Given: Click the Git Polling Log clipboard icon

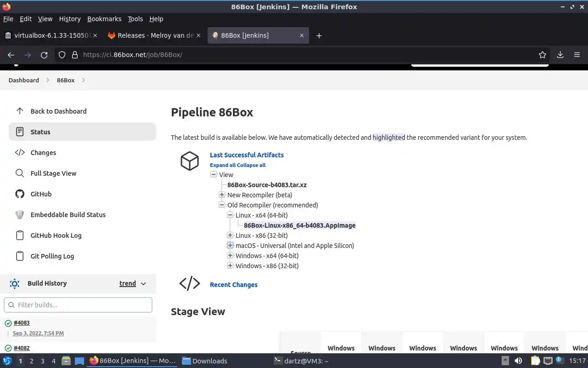Looking at the screenshot, I should [x=20, y=256].
